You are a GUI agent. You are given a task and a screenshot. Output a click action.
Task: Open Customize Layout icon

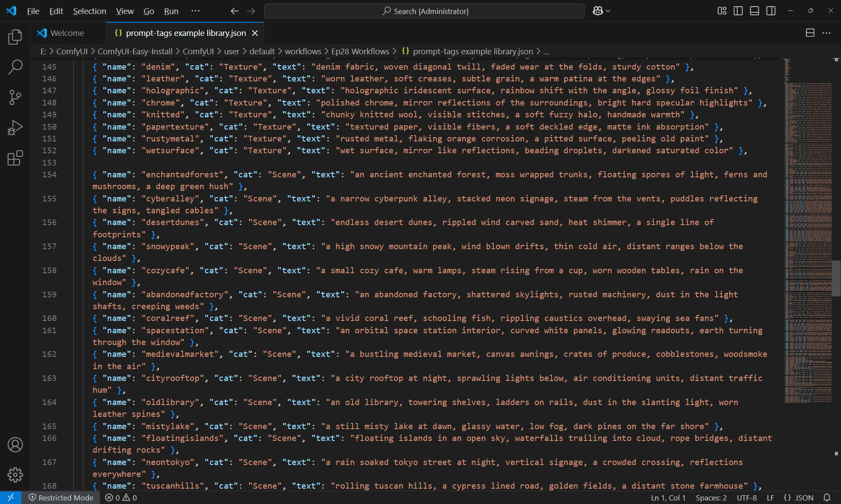722,11
